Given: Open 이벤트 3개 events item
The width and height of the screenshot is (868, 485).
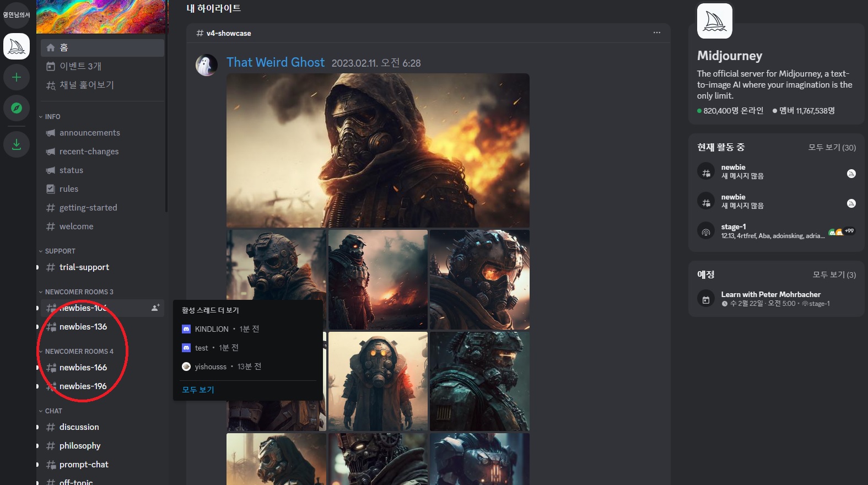Looking at the screenshot, I should click(x=103, y=66).
